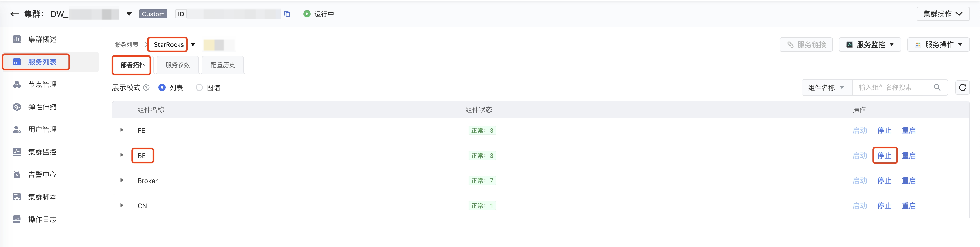980x247 pixels.
Task: Expand the Broker component row
Action: (x=122, y=181)
